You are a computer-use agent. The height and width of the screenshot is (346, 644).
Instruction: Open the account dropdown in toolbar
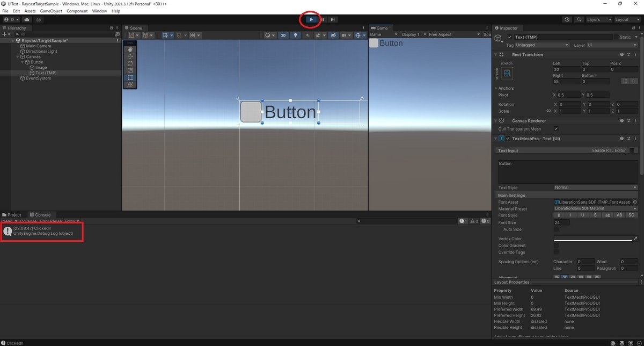click(11, 20)
